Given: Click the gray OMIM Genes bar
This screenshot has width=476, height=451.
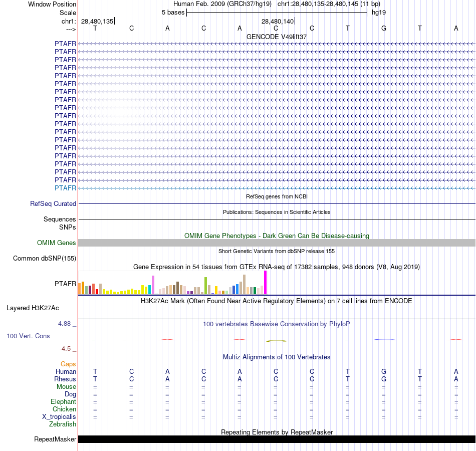Looking at the screenshot, I should tap(277, 243).
